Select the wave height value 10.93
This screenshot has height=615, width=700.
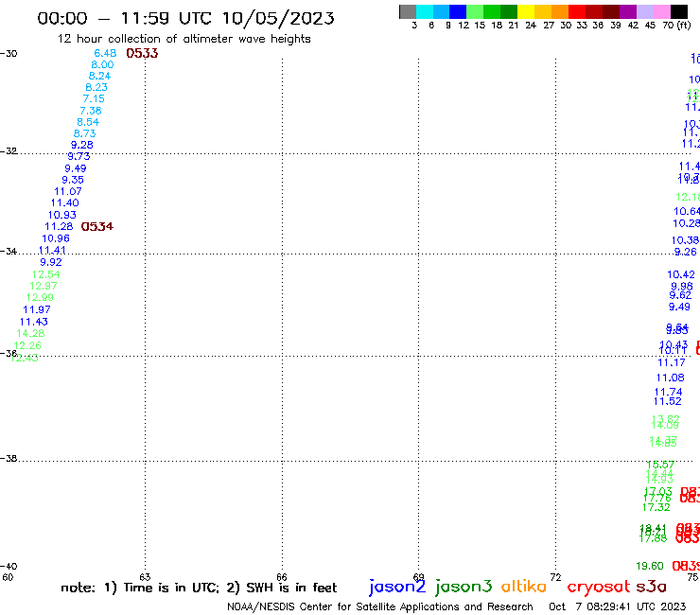[x=62, y=215]
